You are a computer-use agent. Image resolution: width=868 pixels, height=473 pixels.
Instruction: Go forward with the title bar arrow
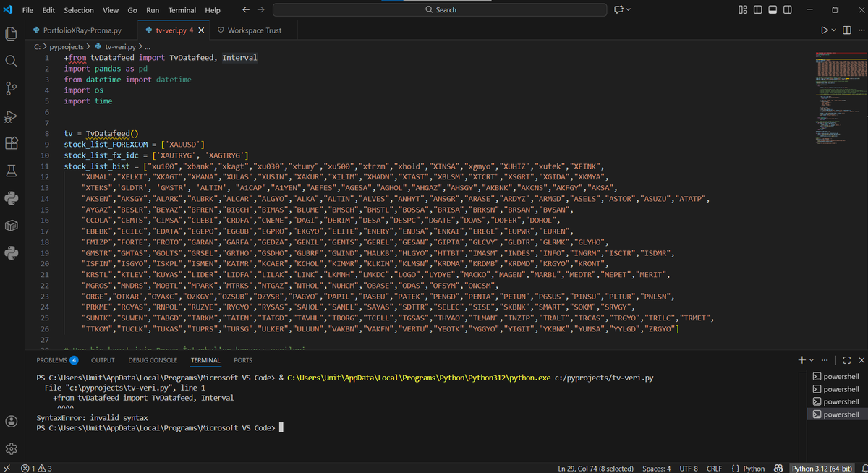[x=260, y=10]
